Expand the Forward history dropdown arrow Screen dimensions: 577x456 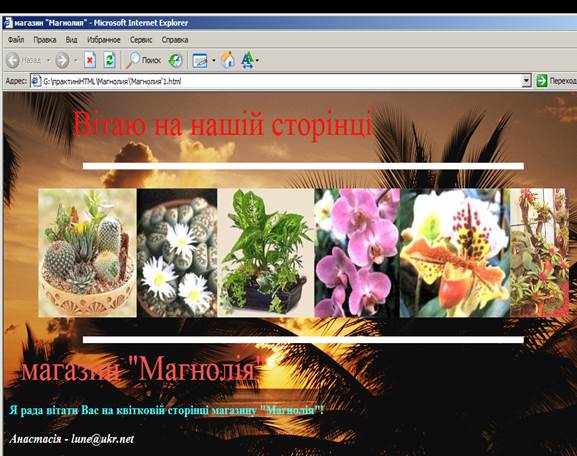(x=76, y=60)
